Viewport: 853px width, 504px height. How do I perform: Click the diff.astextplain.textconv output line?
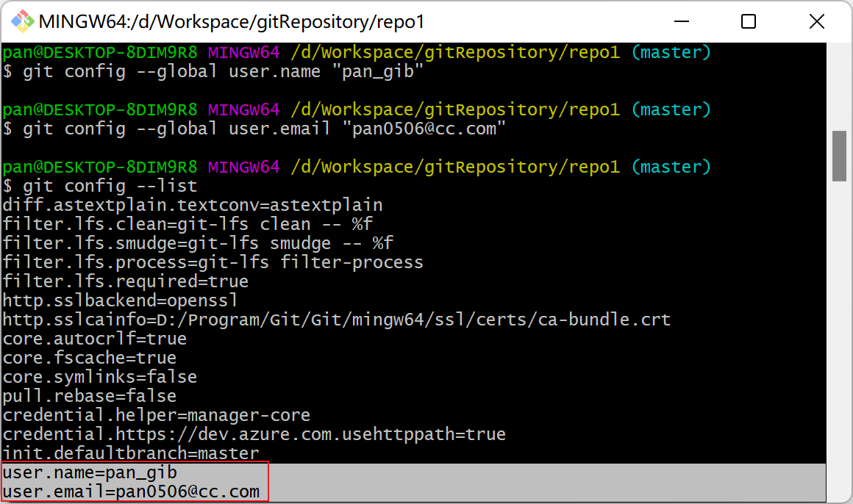coord(193,205)
